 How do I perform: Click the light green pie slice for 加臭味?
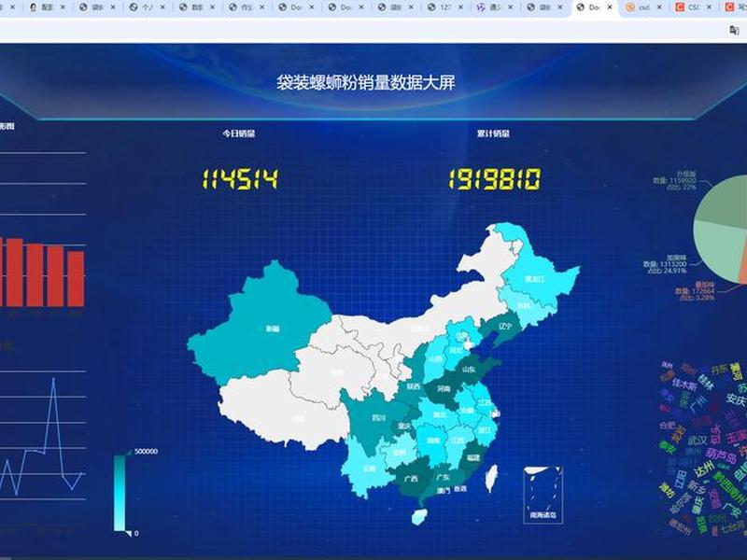pos(719,250)
